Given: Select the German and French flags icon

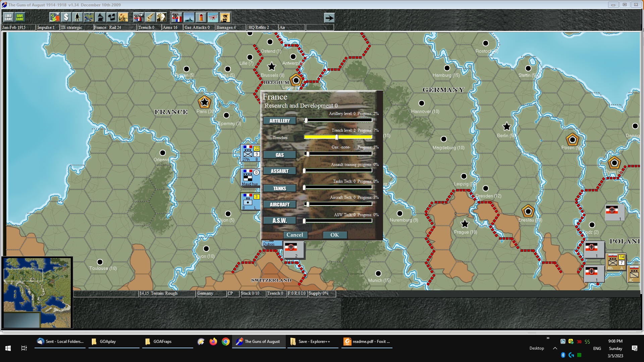Looking at the screenshot, I should 177,17.
